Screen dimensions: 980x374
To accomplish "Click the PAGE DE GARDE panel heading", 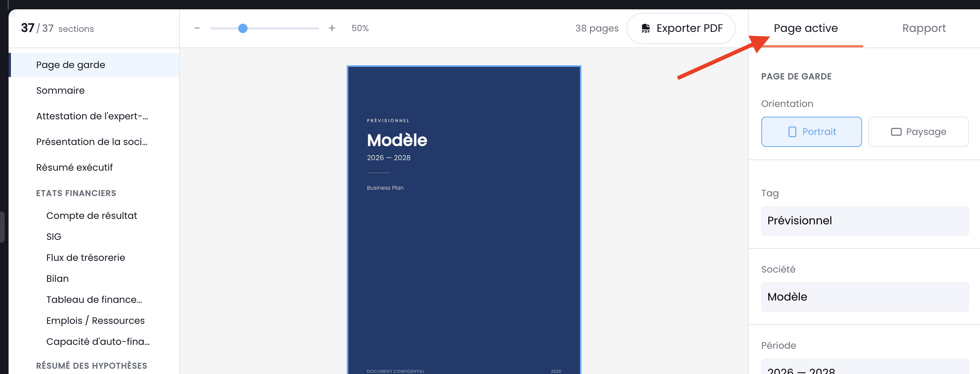I will [796, 77].
